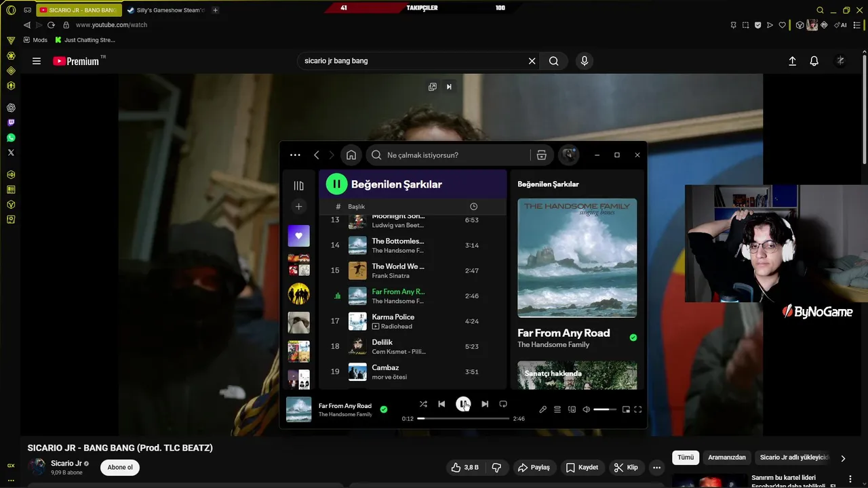Select the Aramanızdan filter chip
Image resolution: width=868 pixels, height=488 pixels.
coord(727,457)
